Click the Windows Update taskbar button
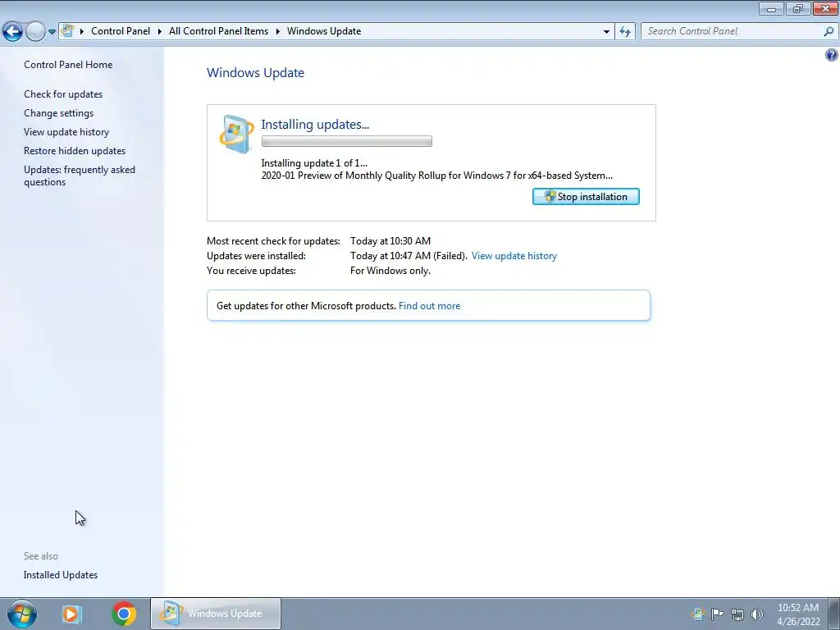 point(216,614)
